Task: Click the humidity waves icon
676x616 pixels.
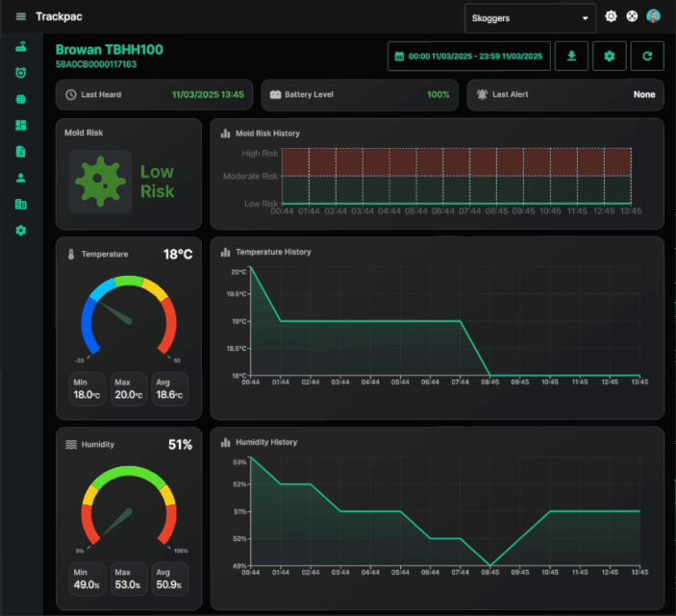Action: point(71,445)
